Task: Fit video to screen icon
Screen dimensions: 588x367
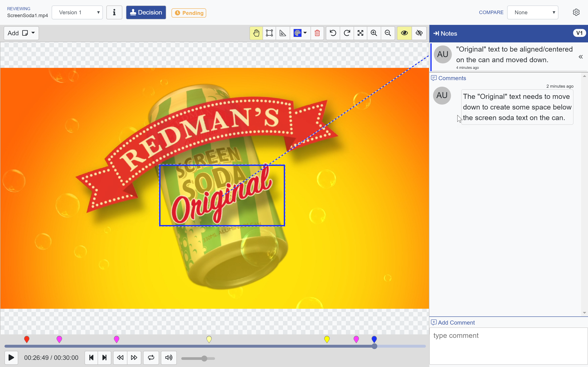Action: click(x=360, y=33)
